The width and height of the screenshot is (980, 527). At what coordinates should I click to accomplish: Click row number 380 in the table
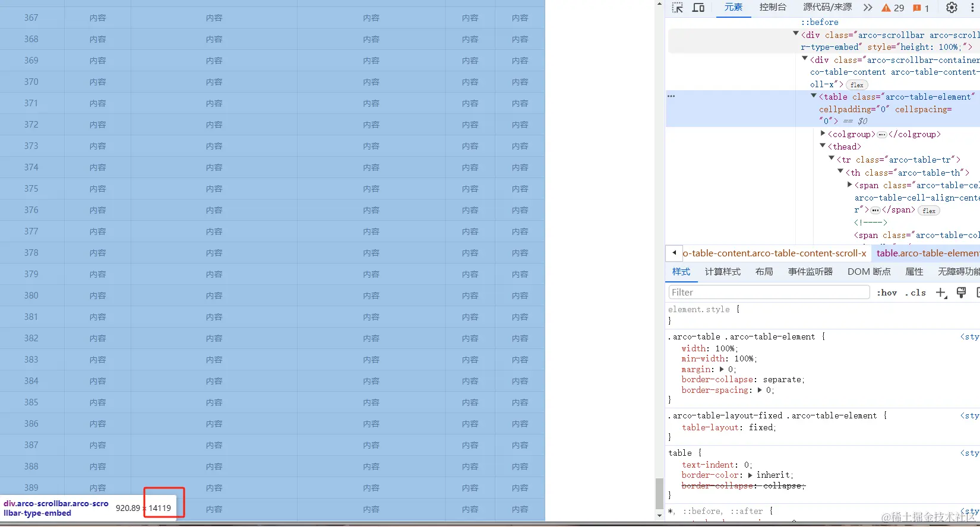tap(31, 296)
